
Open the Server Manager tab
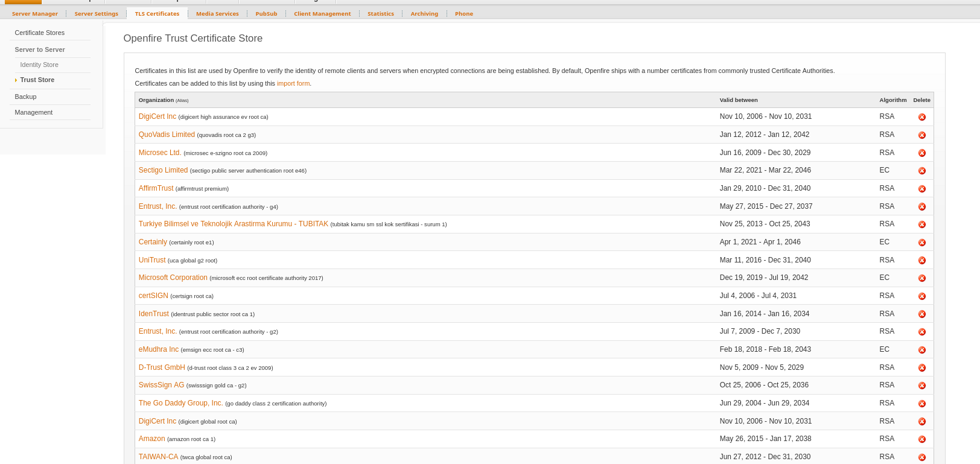pos(35,14)
